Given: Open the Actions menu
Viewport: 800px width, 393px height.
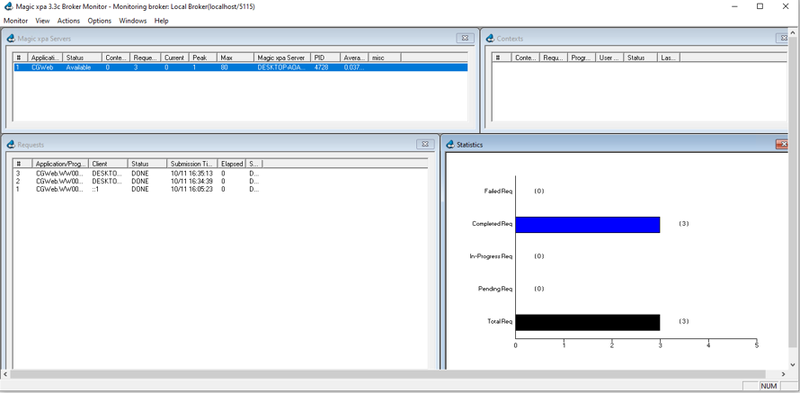Looking at the screenshot, I should pos(68,21).
